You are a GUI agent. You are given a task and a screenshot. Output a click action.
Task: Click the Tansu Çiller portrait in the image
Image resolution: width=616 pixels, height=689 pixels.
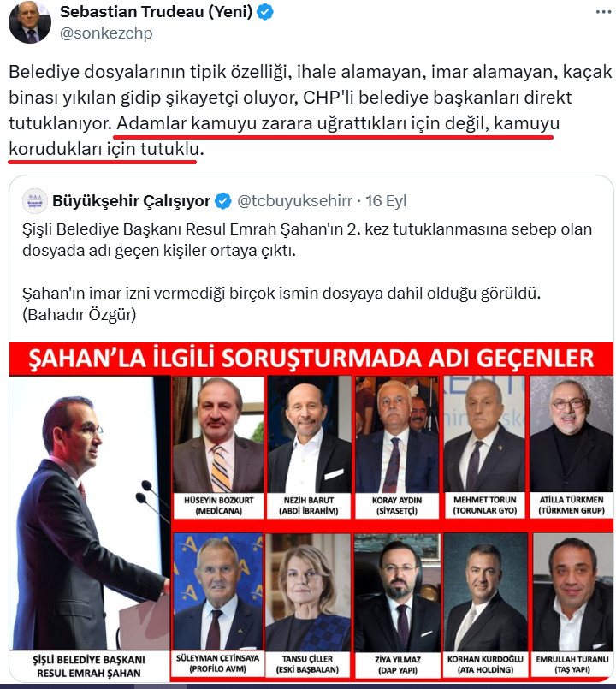[307, 592]
